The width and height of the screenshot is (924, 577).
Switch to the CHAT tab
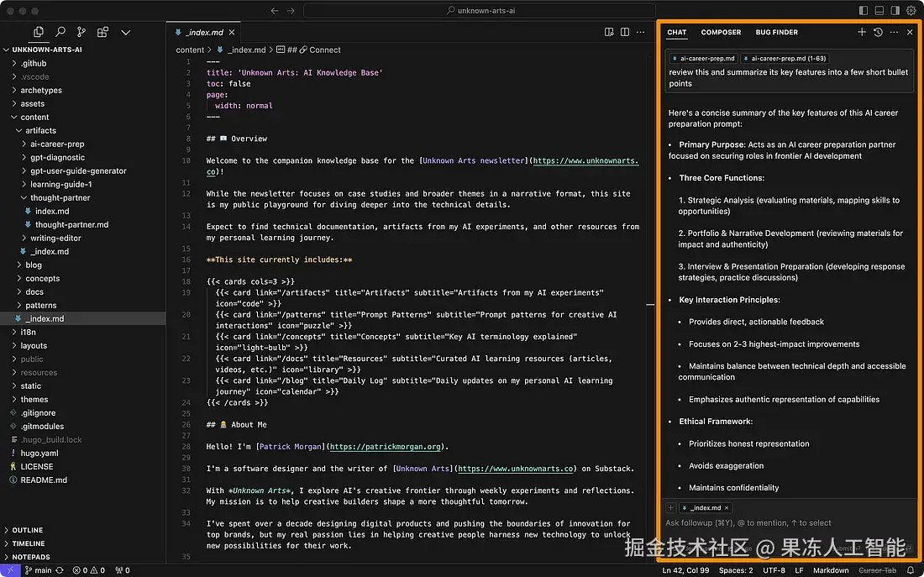(676, 33)
